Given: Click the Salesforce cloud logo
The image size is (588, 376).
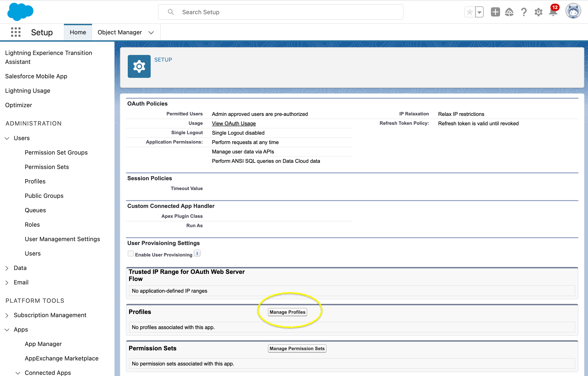Looking at the screenshot, I should pyautogui.click(x=20, y=12).
